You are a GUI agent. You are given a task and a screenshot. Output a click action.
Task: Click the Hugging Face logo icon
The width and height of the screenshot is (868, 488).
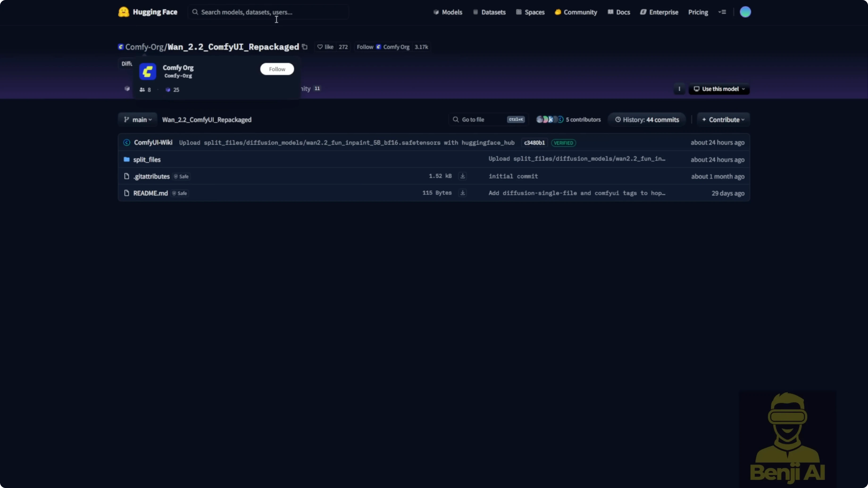tap(124, 12)
